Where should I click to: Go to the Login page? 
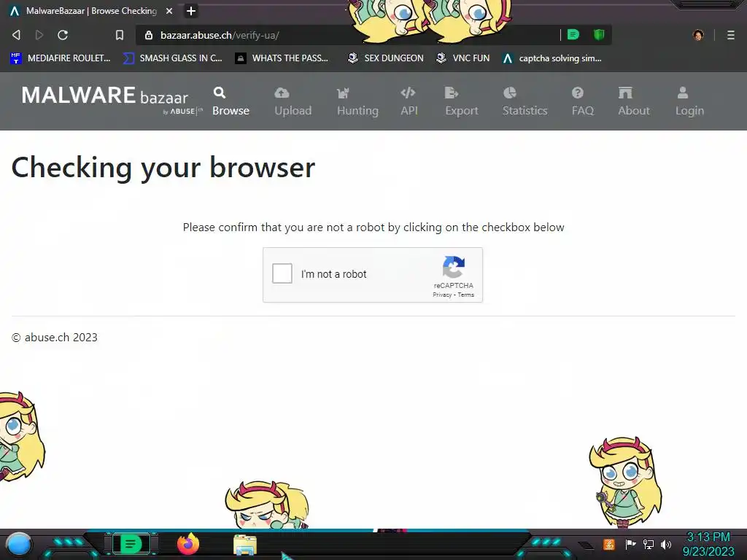click(689, 101)
